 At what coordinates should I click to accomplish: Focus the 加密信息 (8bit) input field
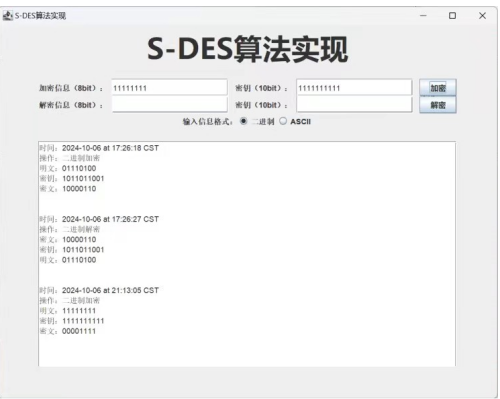click(169, 88)
